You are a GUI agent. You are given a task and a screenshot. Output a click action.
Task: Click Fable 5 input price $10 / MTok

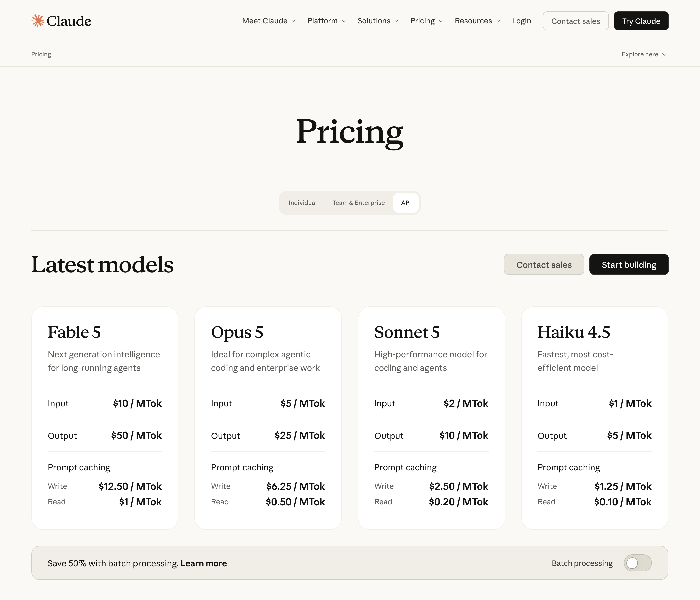click(x=137, y=403)
